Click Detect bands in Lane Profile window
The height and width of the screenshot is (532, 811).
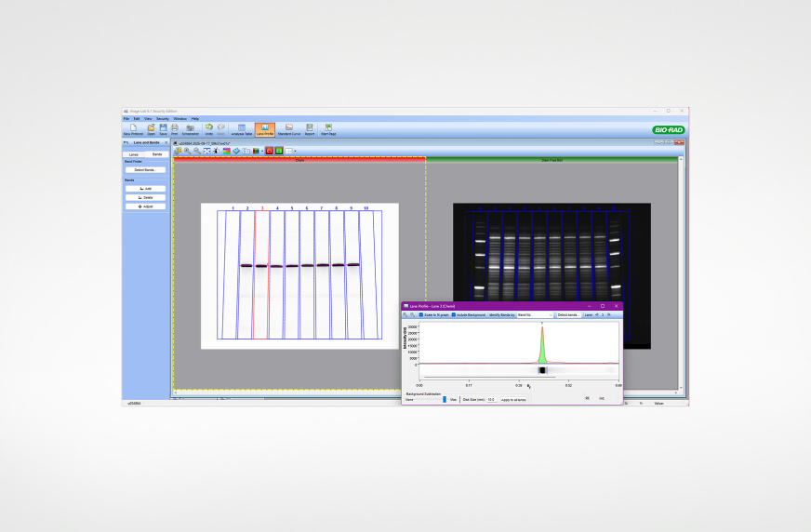(x=568, y=315)
